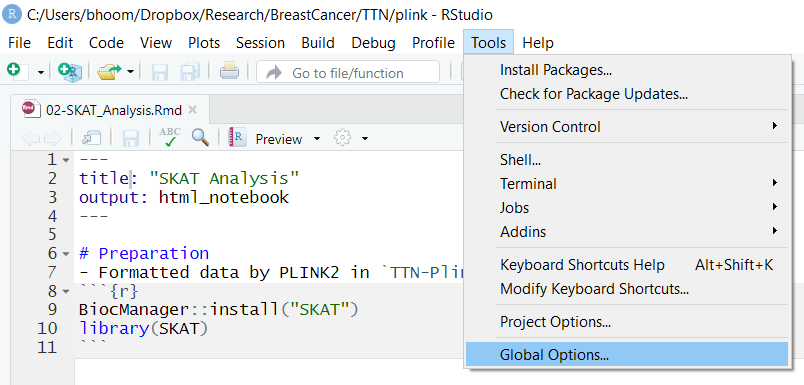The width and height of the screenshot is (804, 385).
Task: Open the Help menu
Action: 538,43
